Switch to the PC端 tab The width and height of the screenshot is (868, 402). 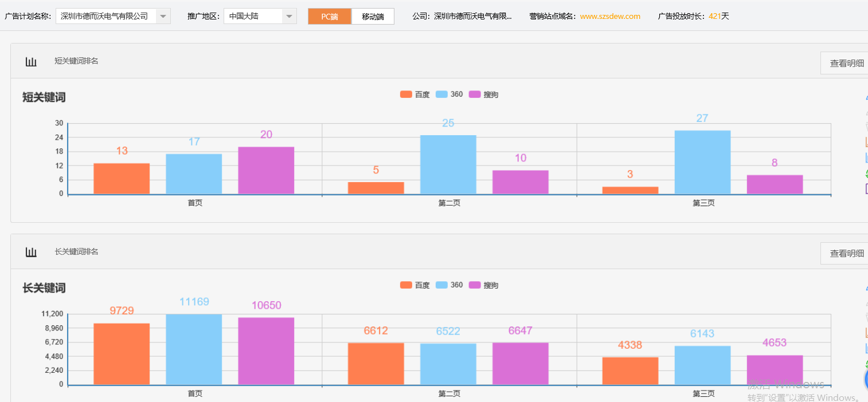click(x=329, y=17)
